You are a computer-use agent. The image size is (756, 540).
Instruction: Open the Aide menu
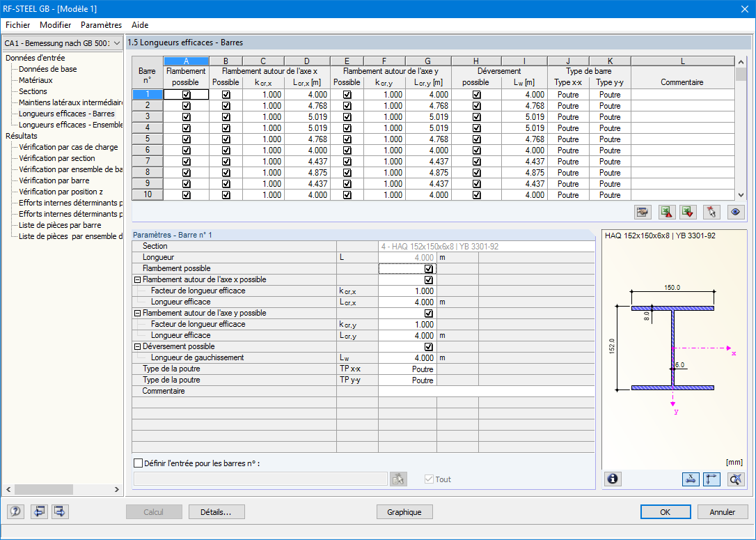[x=140, y=25]
